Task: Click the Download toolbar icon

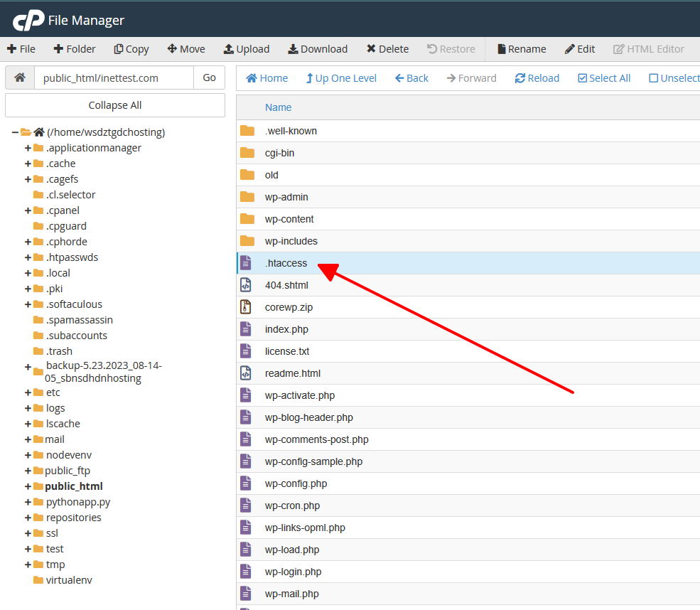Action: (x=293, y=49)
